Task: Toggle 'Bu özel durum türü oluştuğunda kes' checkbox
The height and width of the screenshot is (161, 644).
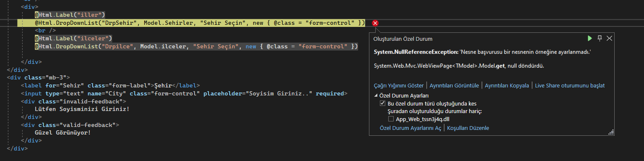Action: pyautogui.click(x=382, y=103)
